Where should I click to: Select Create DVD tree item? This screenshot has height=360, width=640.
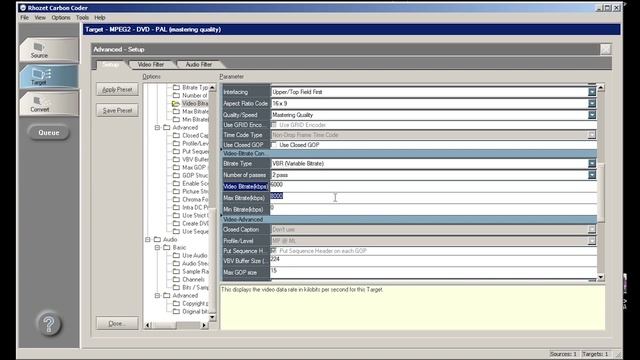195,224
